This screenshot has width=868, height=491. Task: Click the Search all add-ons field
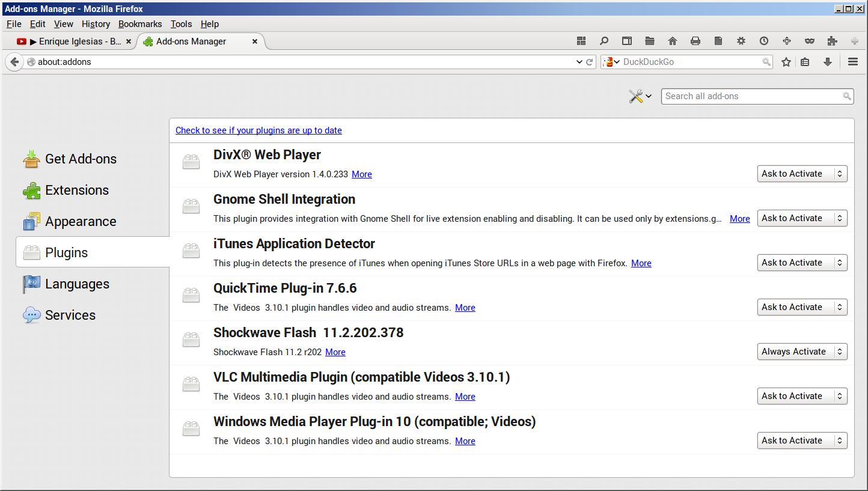tap(751, 96)
